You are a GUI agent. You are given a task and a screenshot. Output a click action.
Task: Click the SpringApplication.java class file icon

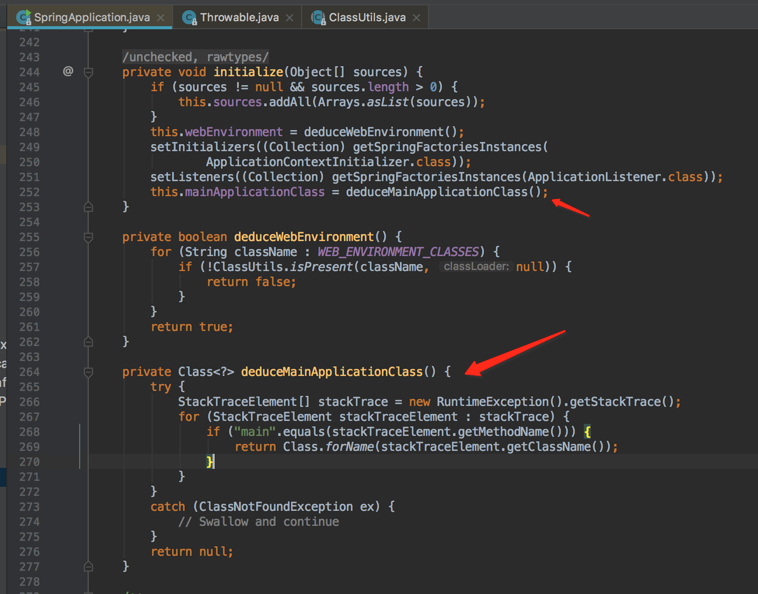coord(23,17)
